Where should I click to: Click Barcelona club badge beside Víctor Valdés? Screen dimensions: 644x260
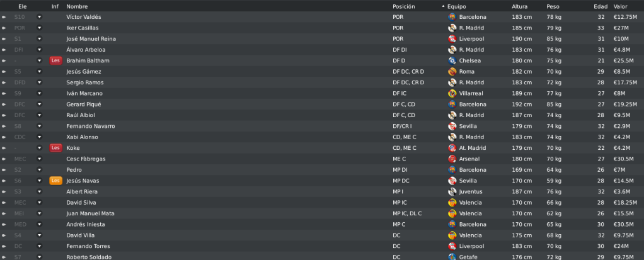tap(452, 17)
